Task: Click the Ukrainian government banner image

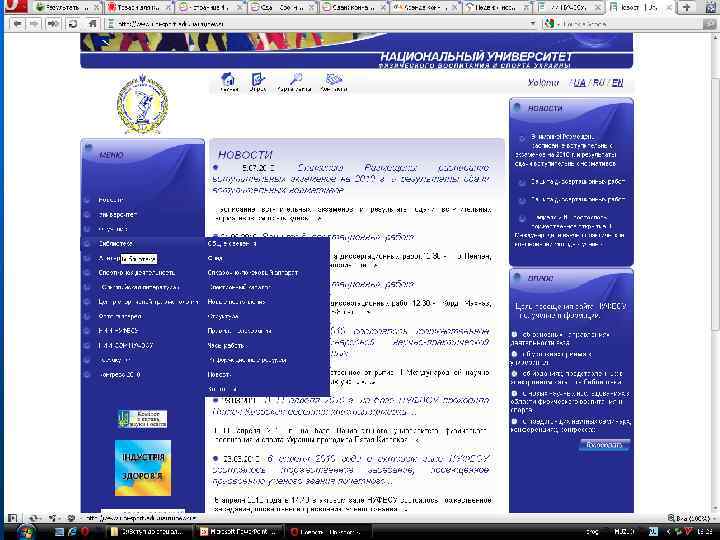Action: [143, 419]
